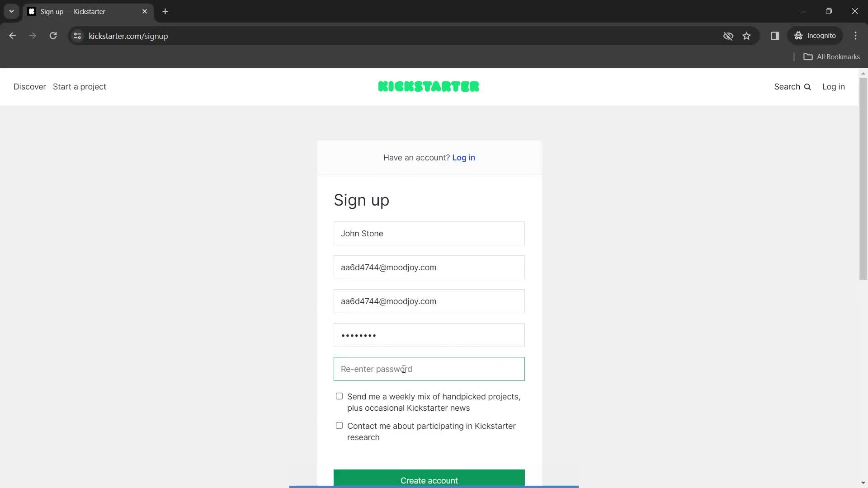868x488 pixels.
Task: Click the bookmark star icon
Action: [746, 36]
